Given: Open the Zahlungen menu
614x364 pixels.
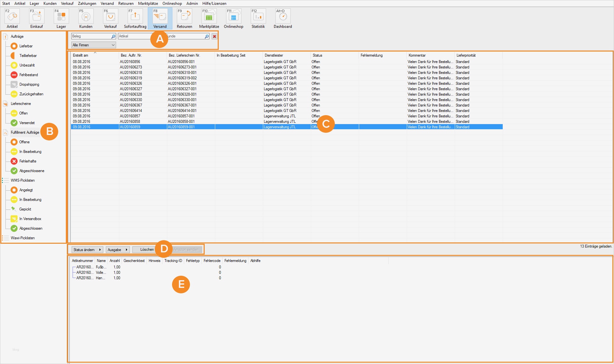Looking at the screenshot, I should (x=87, y=4).
